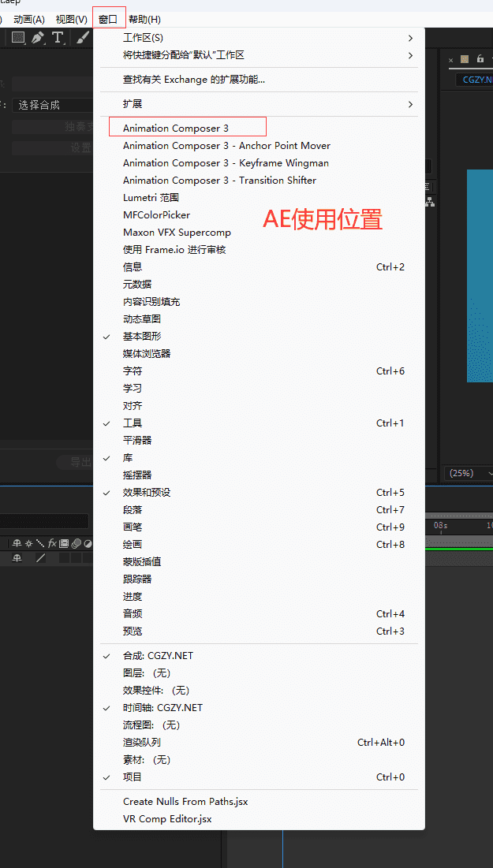Uncheck 合成: CGZY.NET

tap(259, 655)
